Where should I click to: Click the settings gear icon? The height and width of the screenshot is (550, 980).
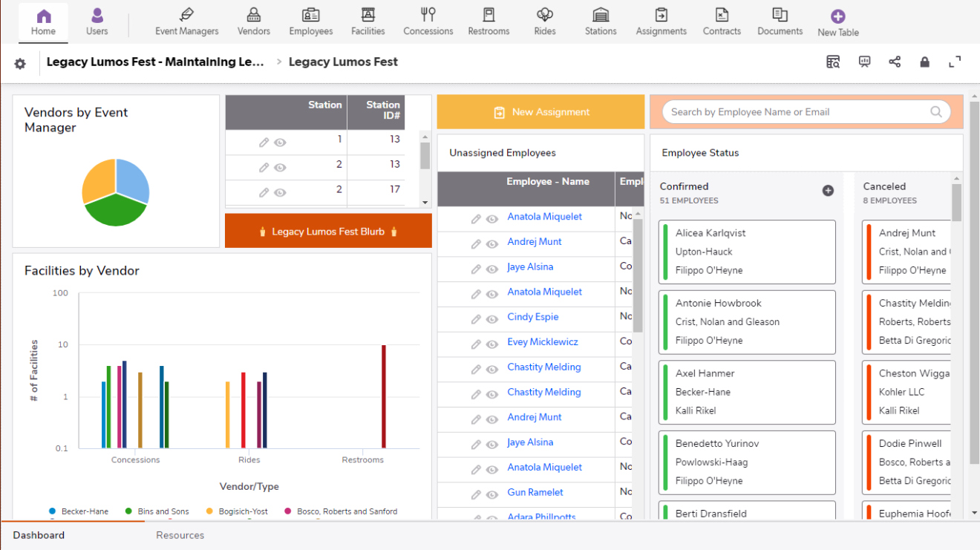[x=20, y=64]
